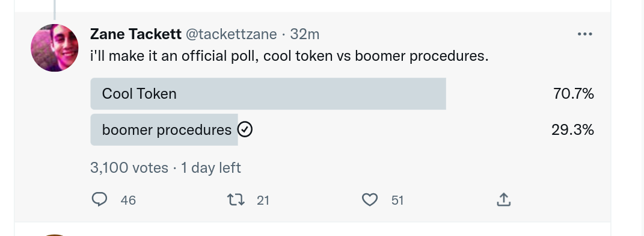
Task: Like the tweet with the heart icon
Action: point(370,200)
